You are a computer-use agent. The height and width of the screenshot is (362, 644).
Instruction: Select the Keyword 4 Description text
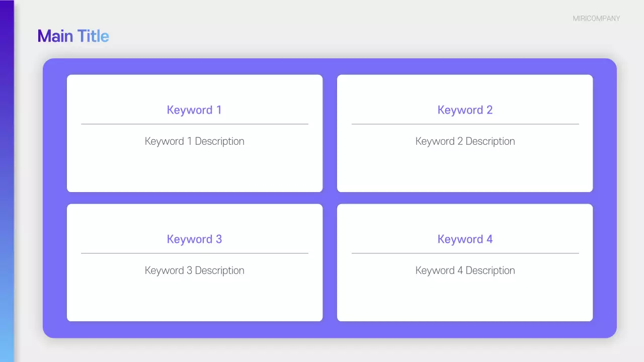point(465,270)
